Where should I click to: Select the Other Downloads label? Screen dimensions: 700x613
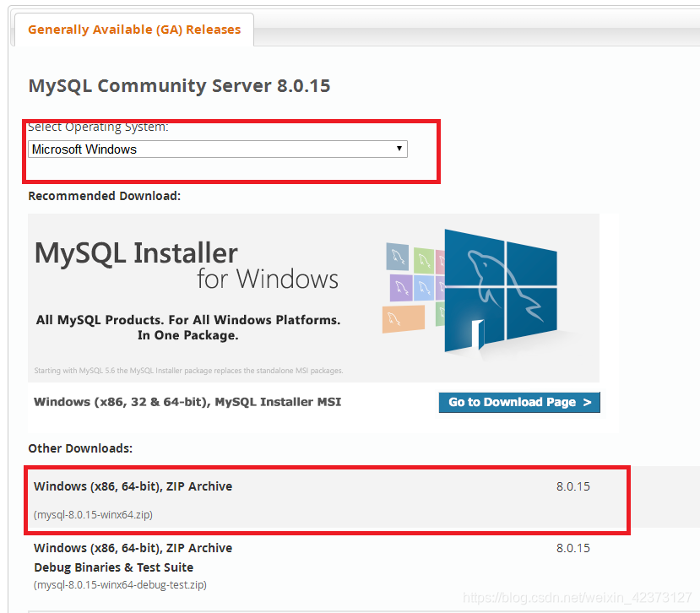(80, 448)
